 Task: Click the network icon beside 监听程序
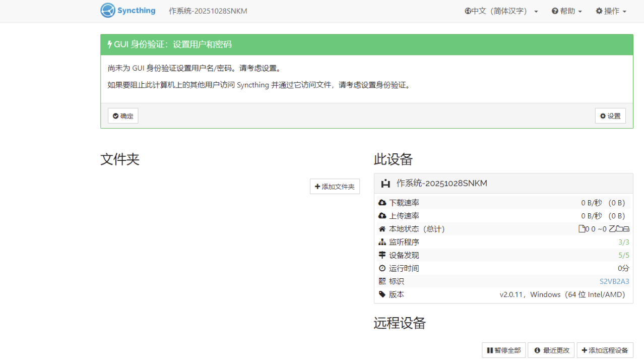point(382,241)
